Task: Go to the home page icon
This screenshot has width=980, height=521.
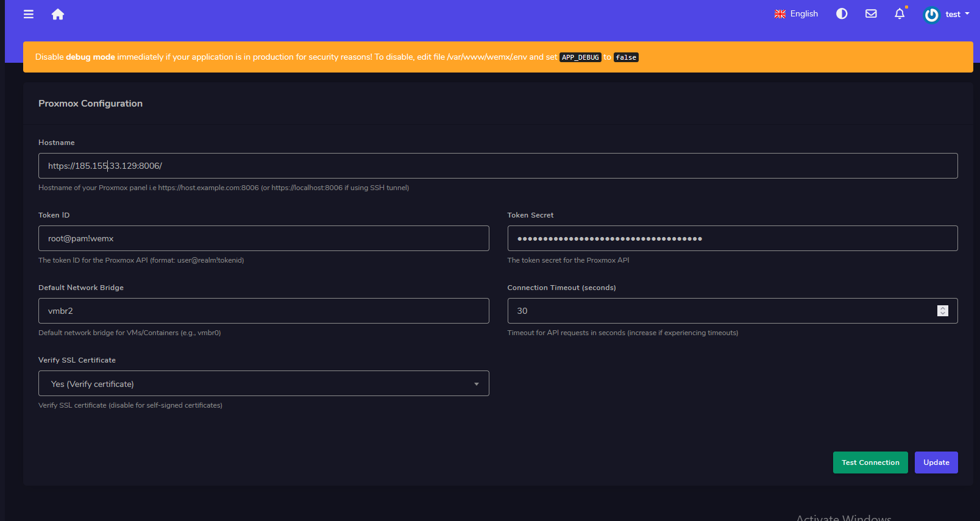Action: pyautogui.click(x=58, y=14)
